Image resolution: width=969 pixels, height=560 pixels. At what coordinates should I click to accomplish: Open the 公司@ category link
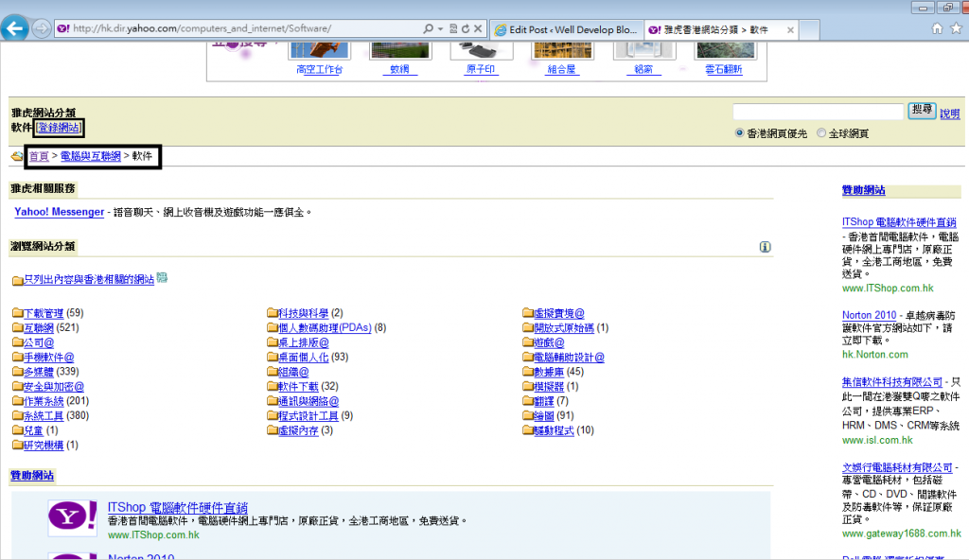tap(39, 342)
